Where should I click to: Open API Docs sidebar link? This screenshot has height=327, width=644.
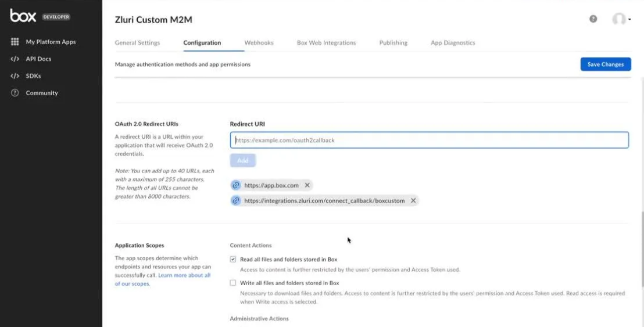click(x=38, y=59)
